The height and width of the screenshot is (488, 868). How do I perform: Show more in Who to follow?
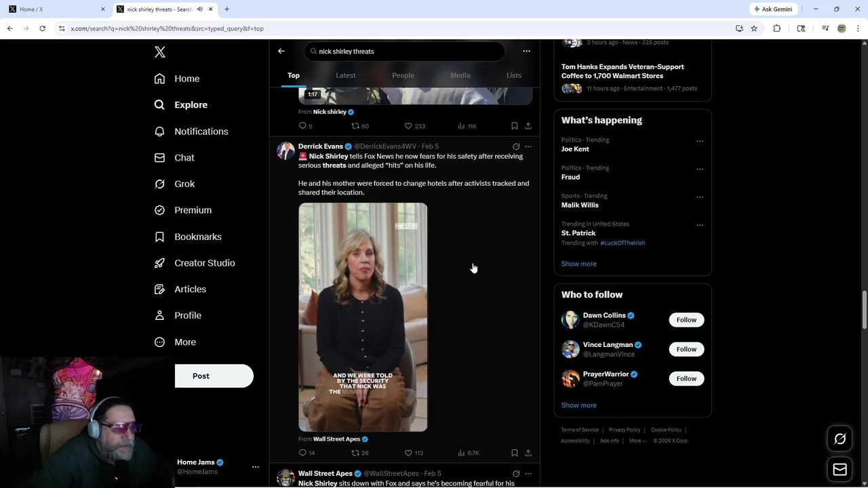coord(579,405)
